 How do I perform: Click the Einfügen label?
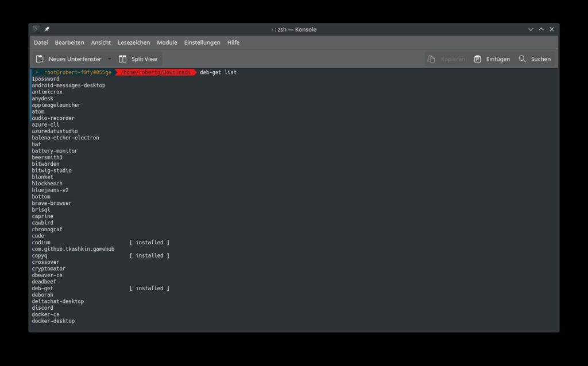click(x=498, y=59)
